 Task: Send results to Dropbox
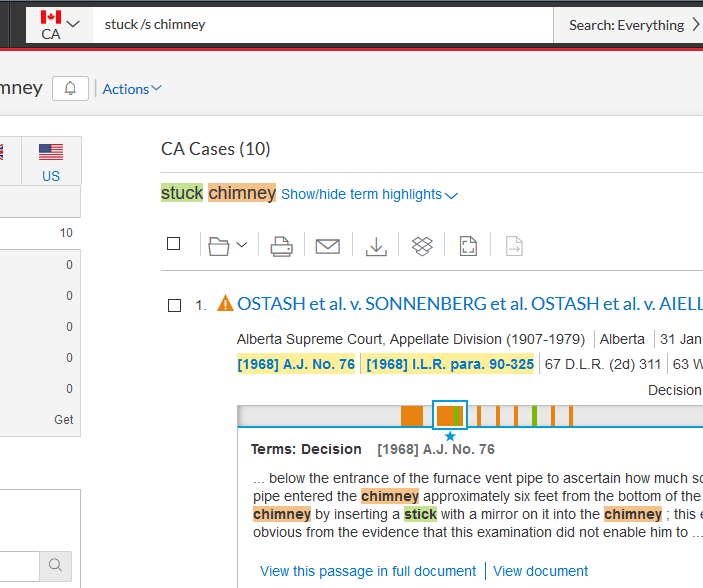click(x=422, y=246)
